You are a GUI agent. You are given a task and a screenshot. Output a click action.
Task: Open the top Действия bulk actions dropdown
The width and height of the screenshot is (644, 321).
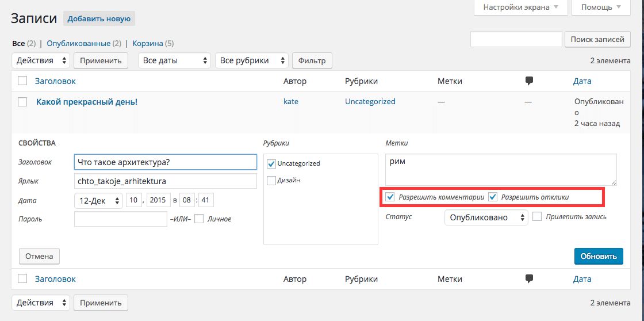click(41, 60)
